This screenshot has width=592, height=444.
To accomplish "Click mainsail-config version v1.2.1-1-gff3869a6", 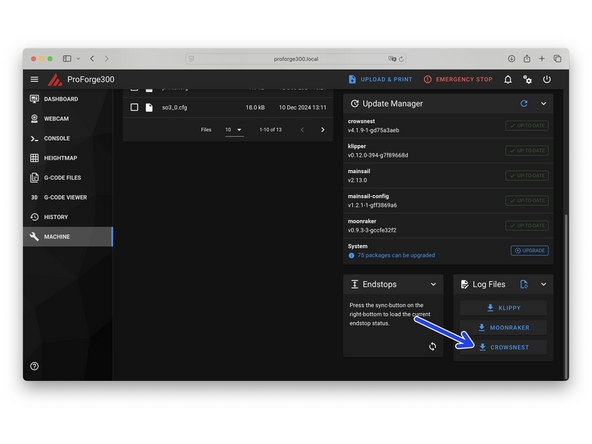I will point(372,205).
